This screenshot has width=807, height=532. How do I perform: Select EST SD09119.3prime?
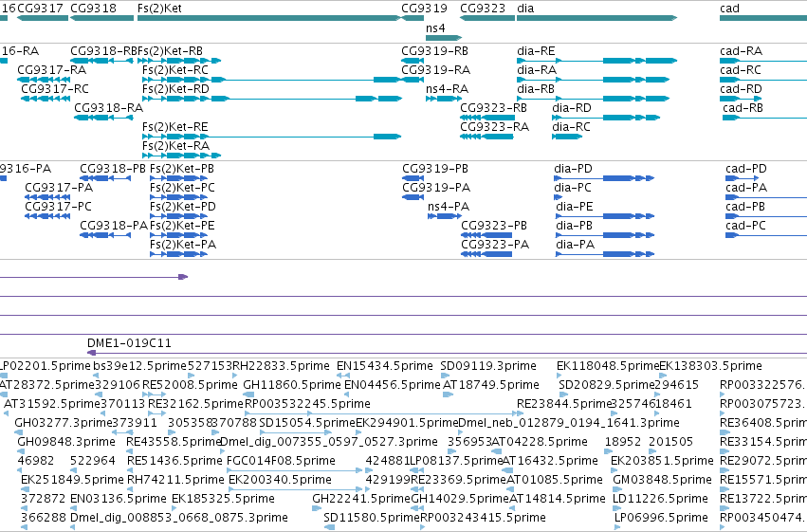click(488, 366)
